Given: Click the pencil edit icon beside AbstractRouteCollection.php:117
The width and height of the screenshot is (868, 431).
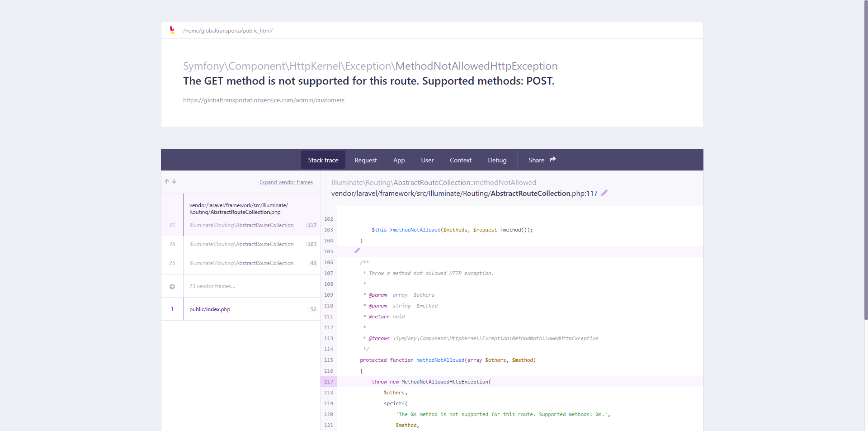Looking at the screenshot, I should pos(604,193).
